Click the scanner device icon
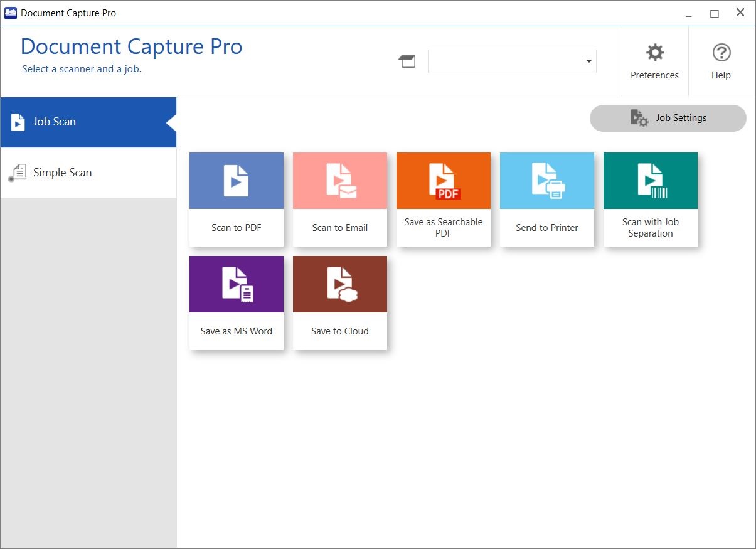 pyautogui.click(x=407, y=61)
